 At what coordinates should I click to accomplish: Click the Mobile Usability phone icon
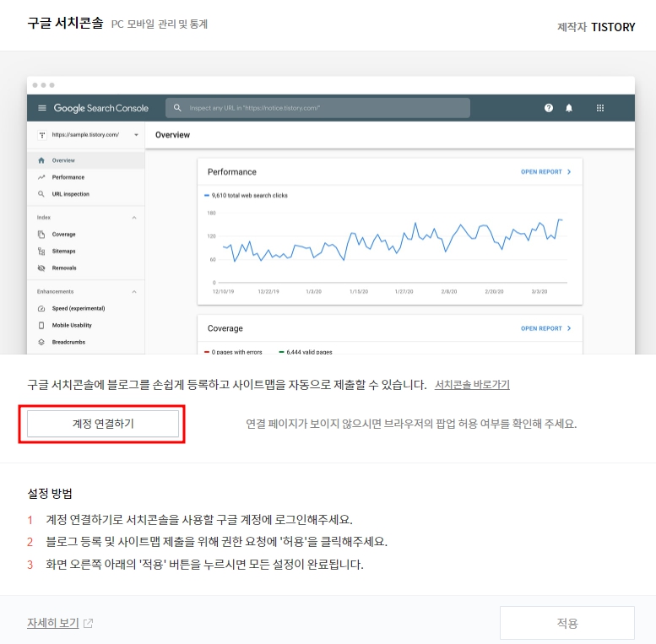pos(41,325)
